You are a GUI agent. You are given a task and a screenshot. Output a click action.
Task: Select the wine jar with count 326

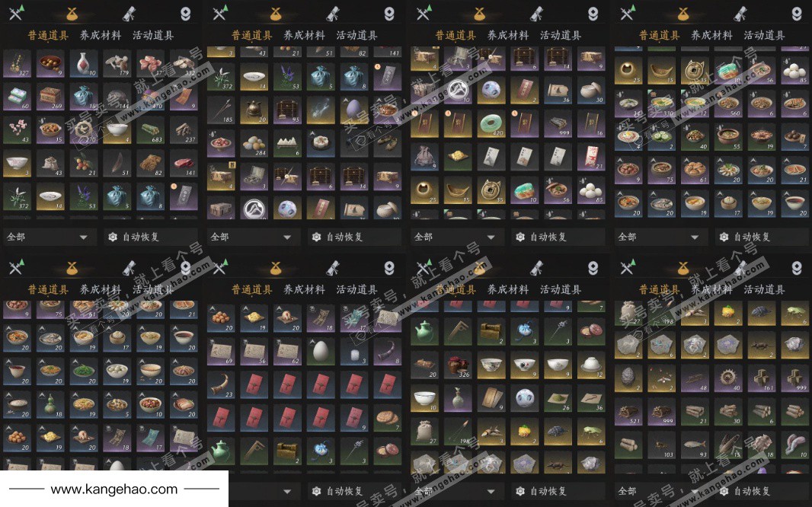[458, 365]
